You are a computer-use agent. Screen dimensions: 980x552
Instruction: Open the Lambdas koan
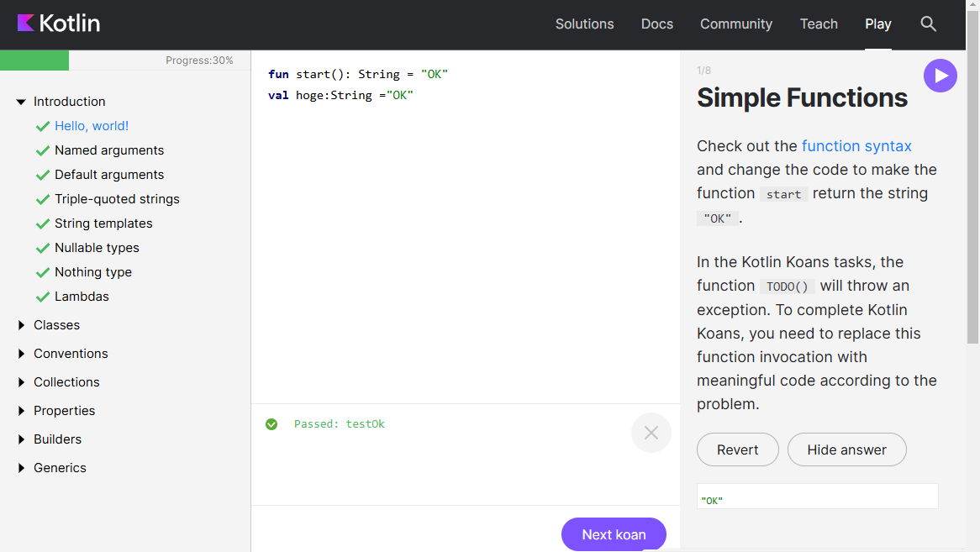82,297
